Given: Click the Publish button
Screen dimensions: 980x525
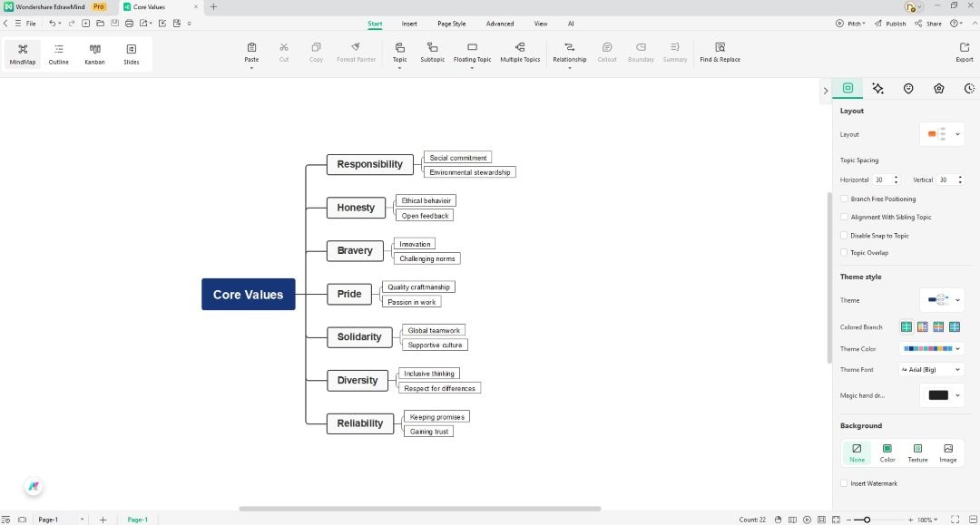Looking at the screenshot, I should 891,24.
